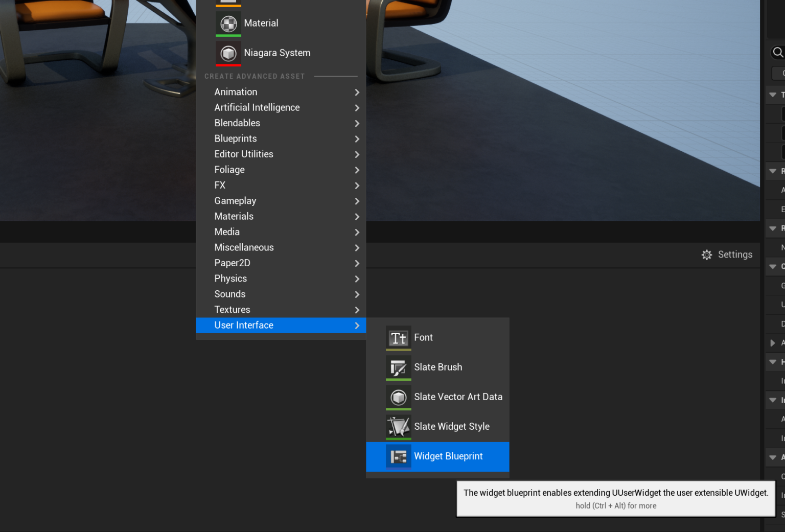Select Widget Blueprint from the submenu
785x532 pixels.
(448, 456)
